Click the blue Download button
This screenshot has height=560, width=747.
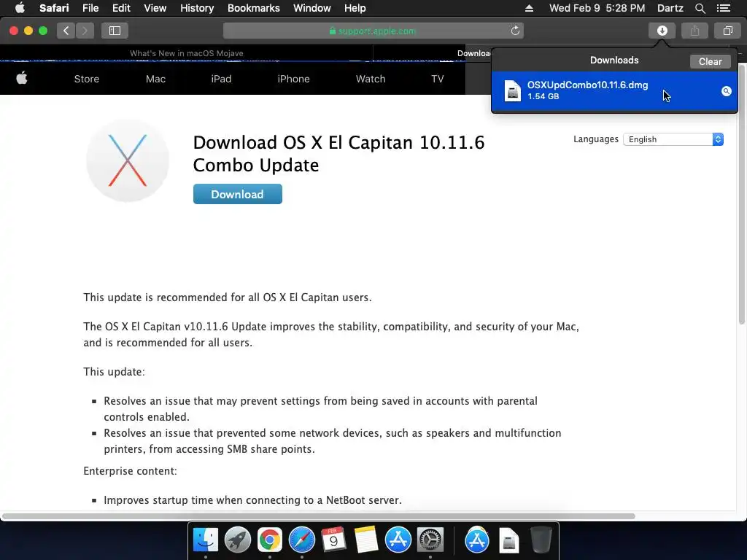[237, 194]
